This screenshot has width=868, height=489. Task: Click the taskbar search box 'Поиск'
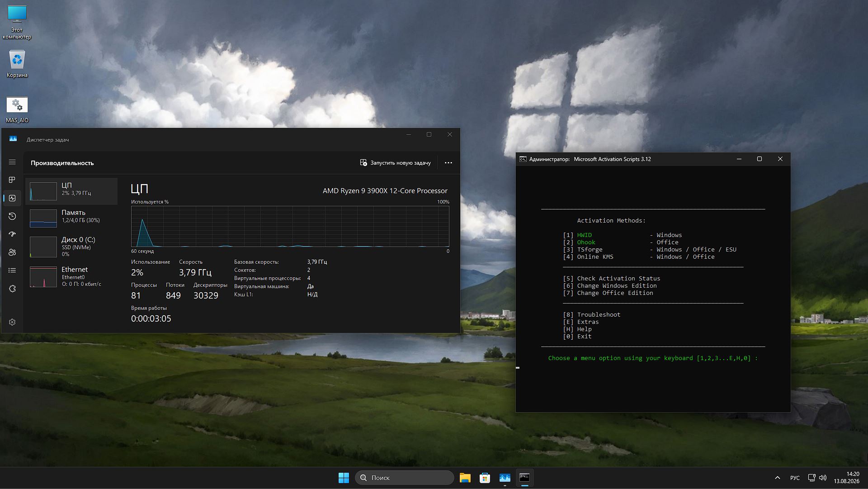[x=405, y=478]
